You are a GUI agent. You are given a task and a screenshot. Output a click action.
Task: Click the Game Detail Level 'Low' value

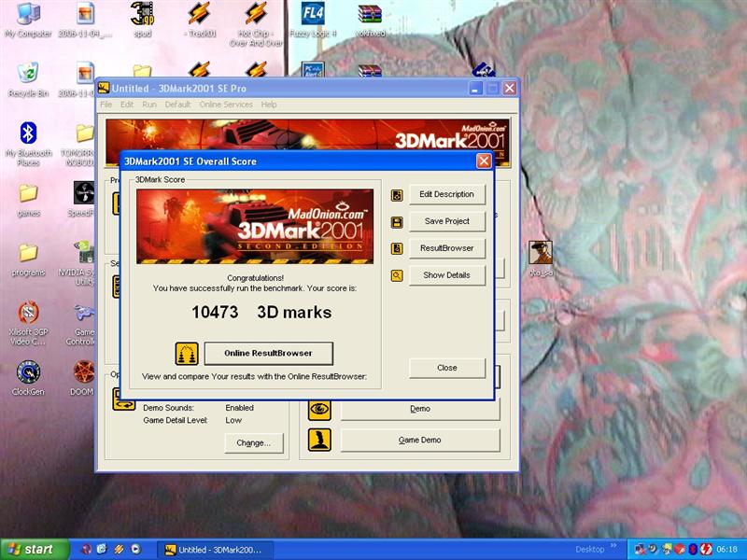[233, 421]
